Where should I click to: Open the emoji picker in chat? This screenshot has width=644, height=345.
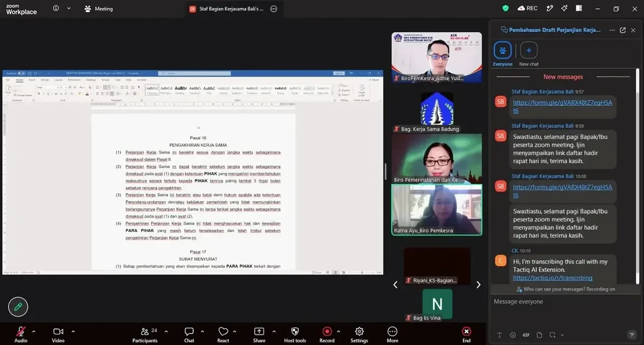pos(512,335)
